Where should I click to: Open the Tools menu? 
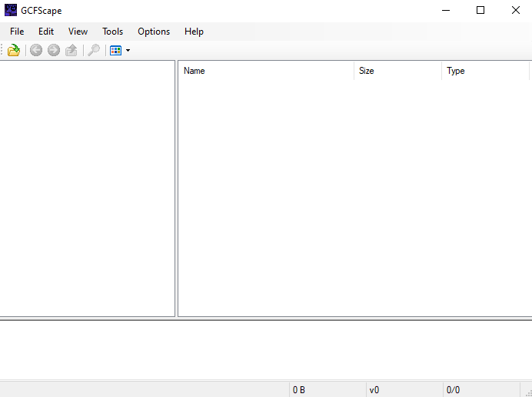coord(113,32)
